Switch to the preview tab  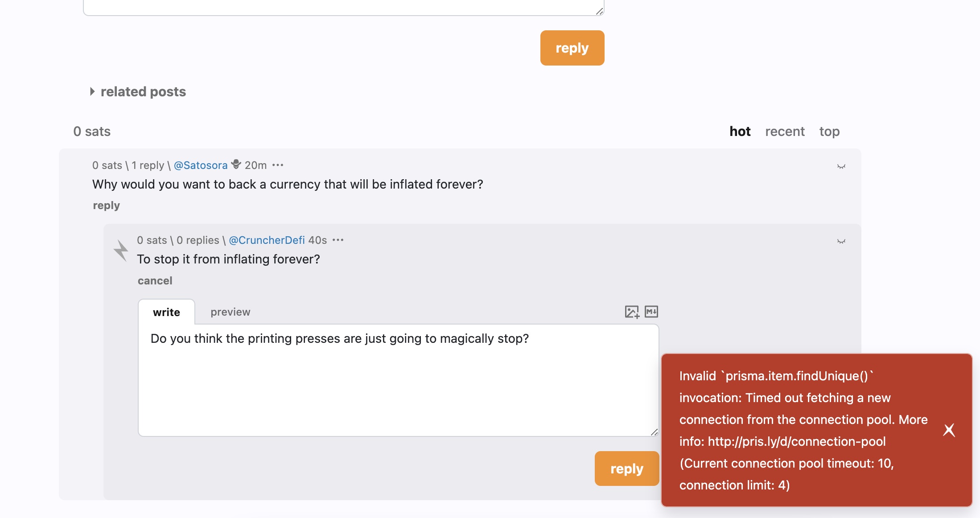(x=230, y=312)
